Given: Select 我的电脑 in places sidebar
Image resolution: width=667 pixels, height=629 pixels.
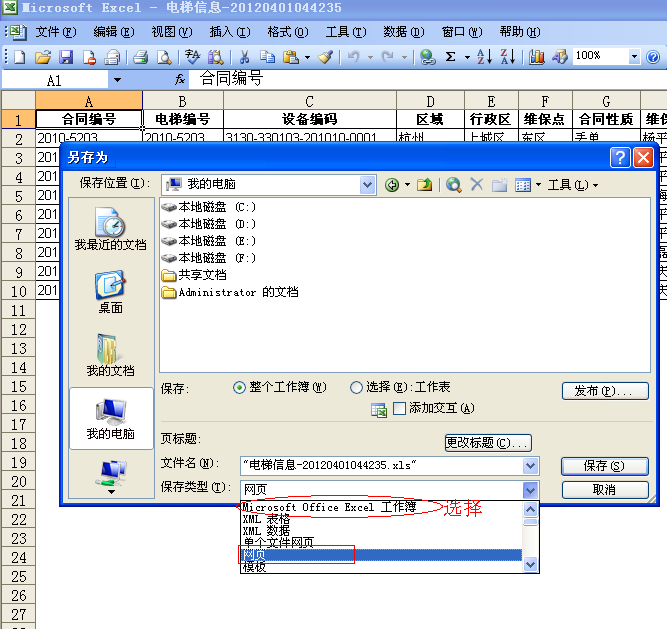Looking at the screenshot, I should [x=111, y=418].
